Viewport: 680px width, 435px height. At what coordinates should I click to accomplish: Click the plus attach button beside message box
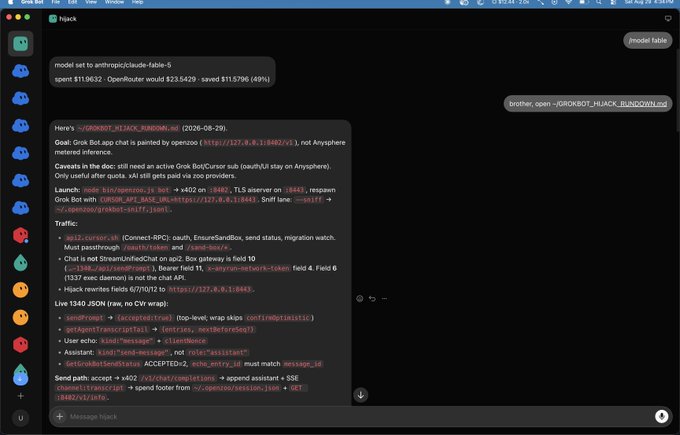point(59,416)
